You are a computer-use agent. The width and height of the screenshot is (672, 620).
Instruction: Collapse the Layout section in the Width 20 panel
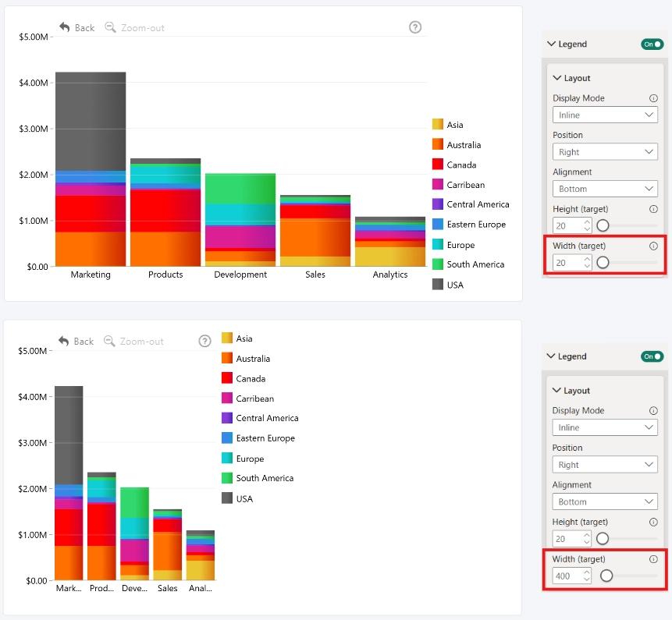[x=557, y=77]
